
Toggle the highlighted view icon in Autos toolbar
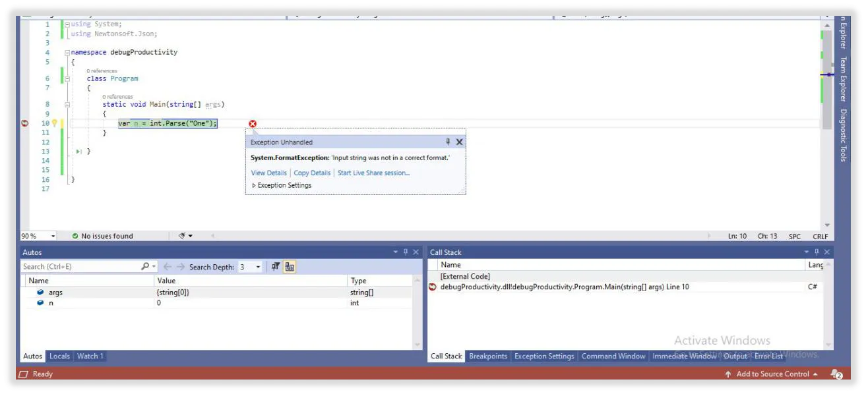pyautogui.click(x=290, y=267)
